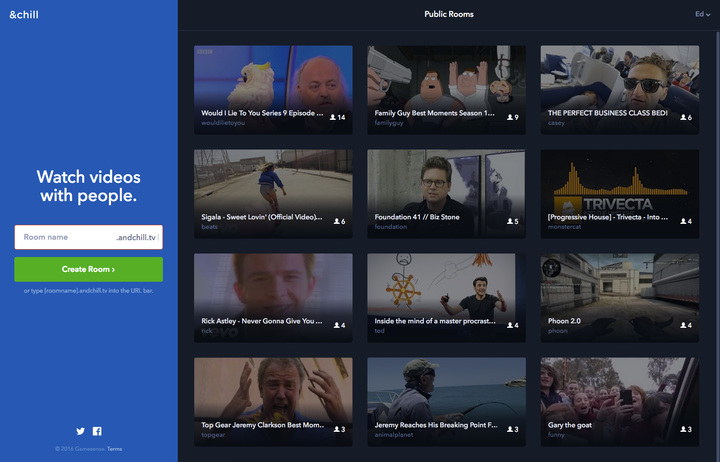The height and width of the screenshot is (462, 720).
Task: Open The Perfect Business Class Bed thumbnail
Action: (x=620, y=90)
